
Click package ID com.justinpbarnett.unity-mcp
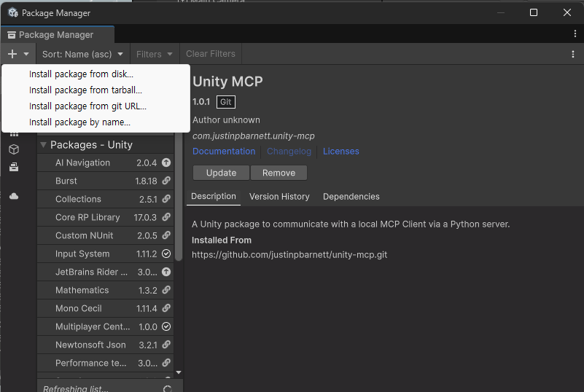(x=254, y=136)
